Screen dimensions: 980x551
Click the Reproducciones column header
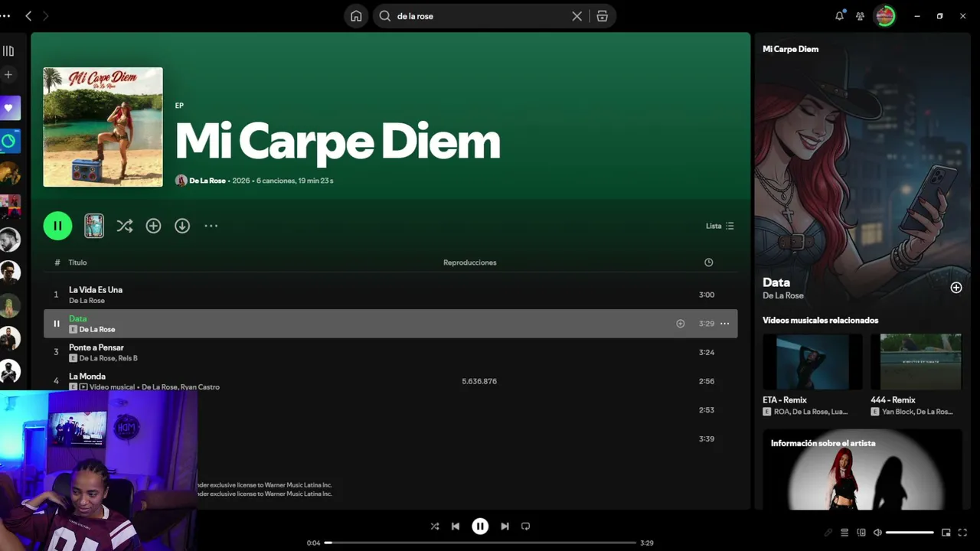(470, 262)
